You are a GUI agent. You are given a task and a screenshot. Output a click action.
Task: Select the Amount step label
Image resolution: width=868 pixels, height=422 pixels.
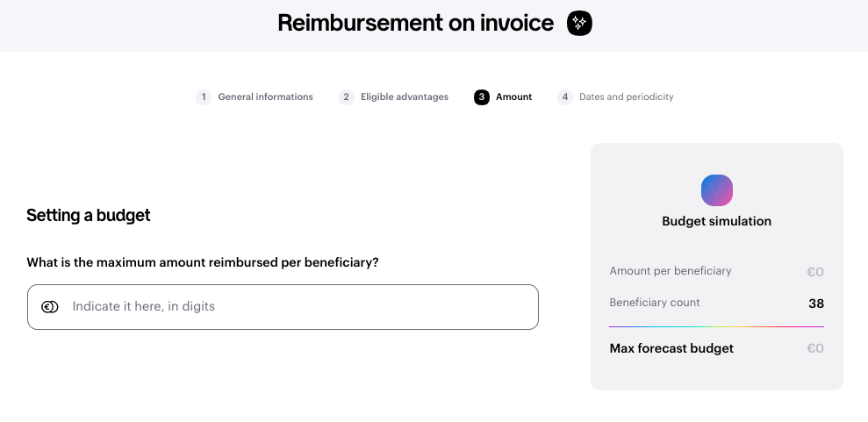pyautogui.click(x=513, y=97)
